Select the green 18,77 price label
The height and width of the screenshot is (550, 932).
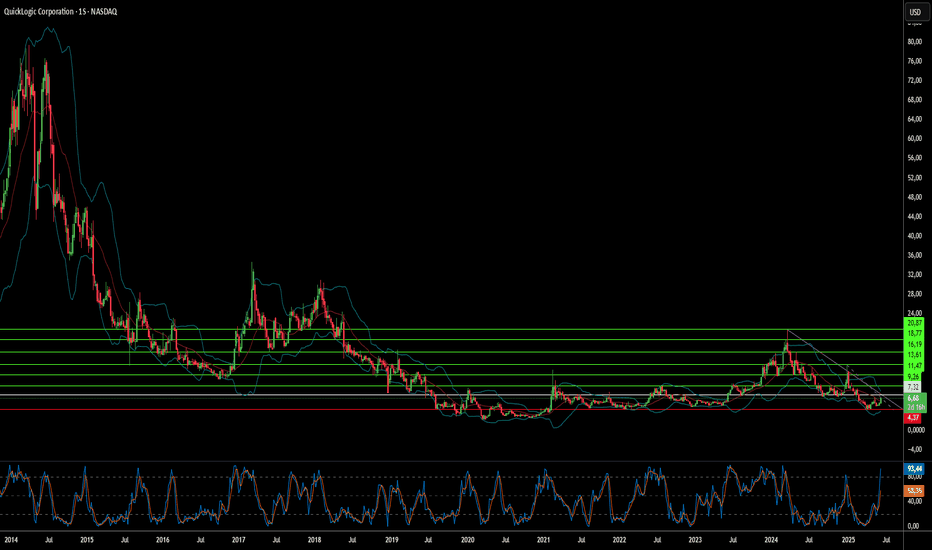914,334
